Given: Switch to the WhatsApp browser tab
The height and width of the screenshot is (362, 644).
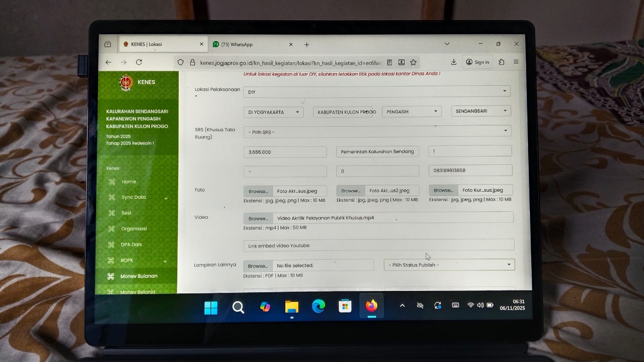Looking at the screenshot, I should 250,45.
